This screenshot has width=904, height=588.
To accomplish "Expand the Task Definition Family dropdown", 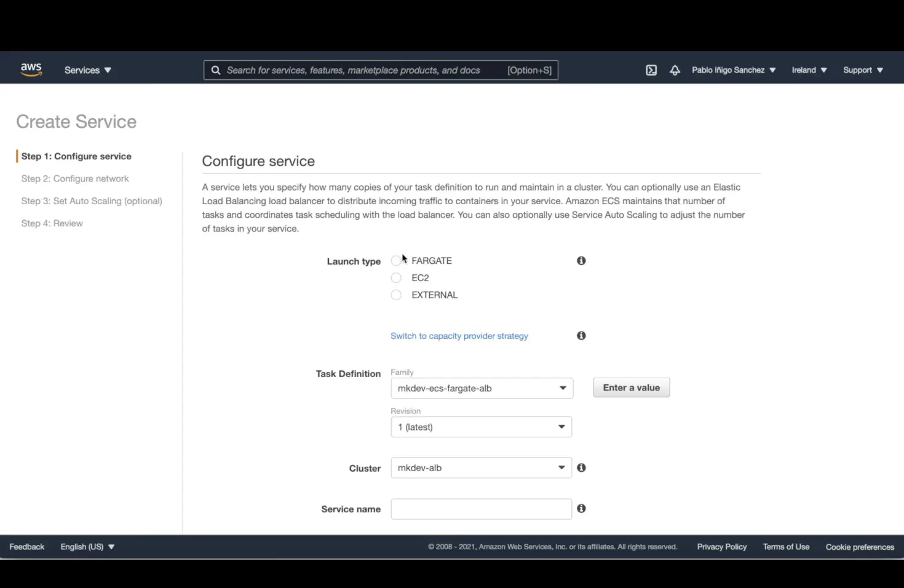I will 482,388.
